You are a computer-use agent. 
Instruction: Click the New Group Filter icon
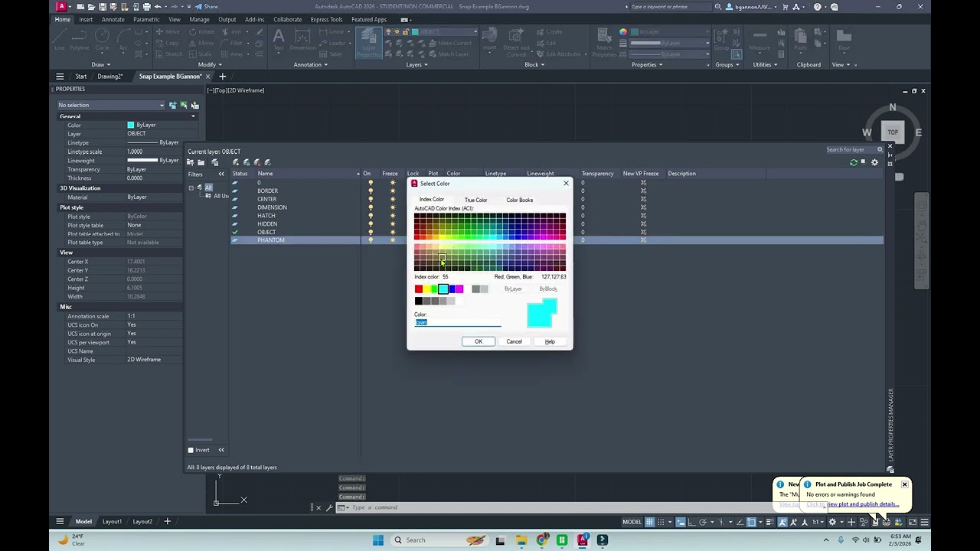click(201, 162)
